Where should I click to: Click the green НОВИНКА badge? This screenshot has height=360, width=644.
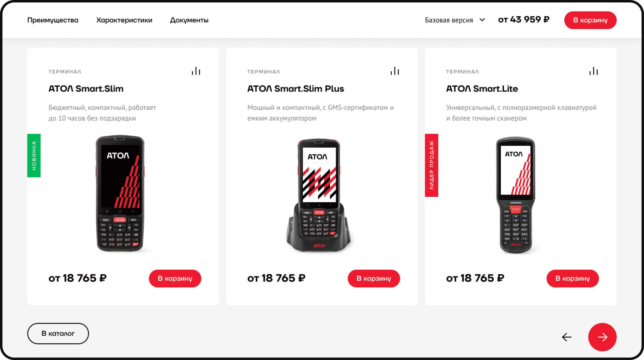34,155
